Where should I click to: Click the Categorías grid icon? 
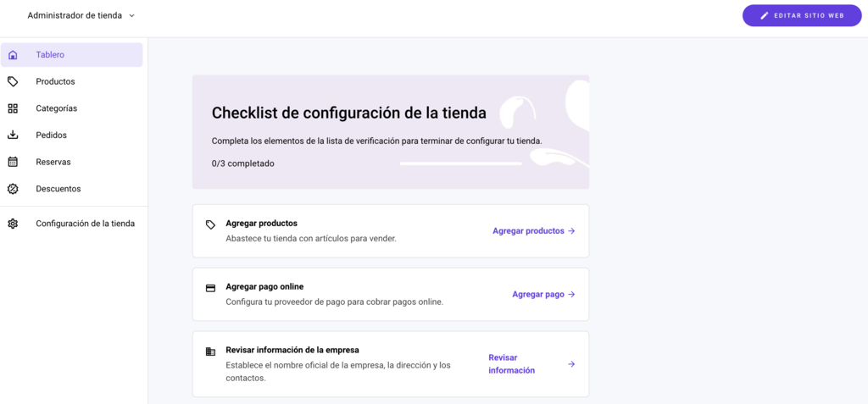click(x=13, y=108)
